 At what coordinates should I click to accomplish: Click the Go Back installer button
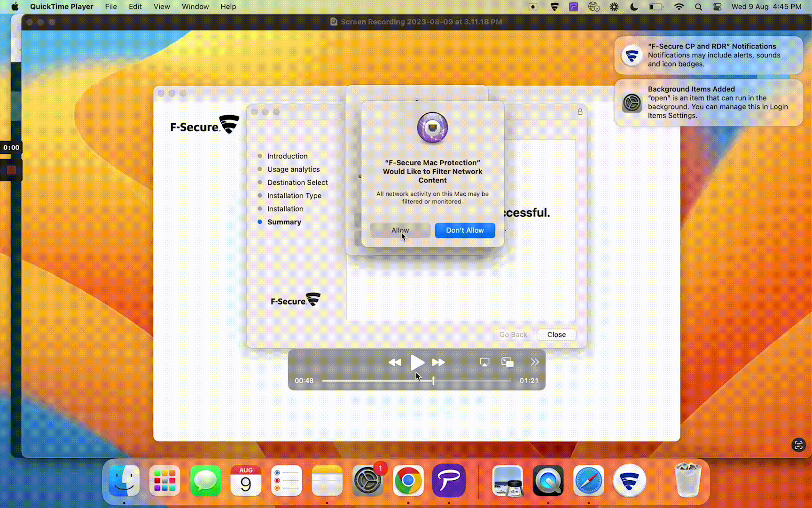tap(513, 334)
